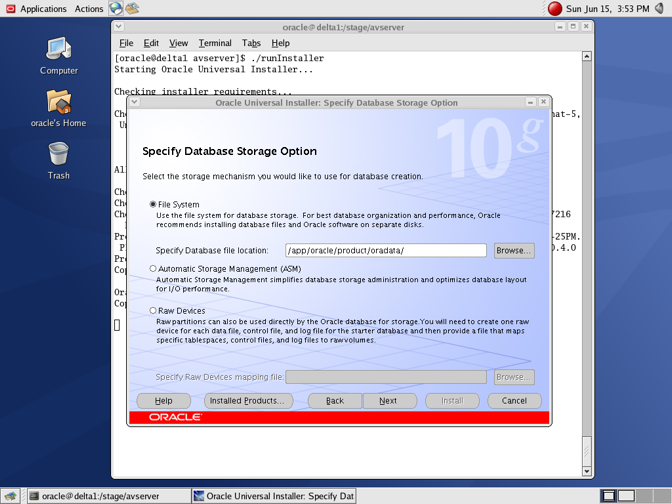Open the Computer desktop icon

pos(59,56)
